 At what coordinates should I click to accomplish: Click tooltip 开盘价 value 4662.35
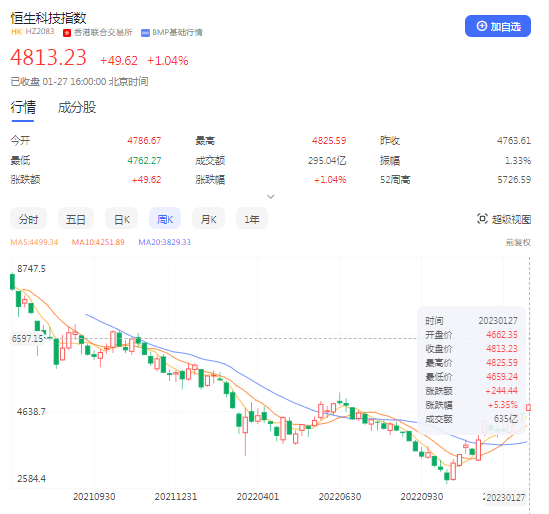(501, 334)
